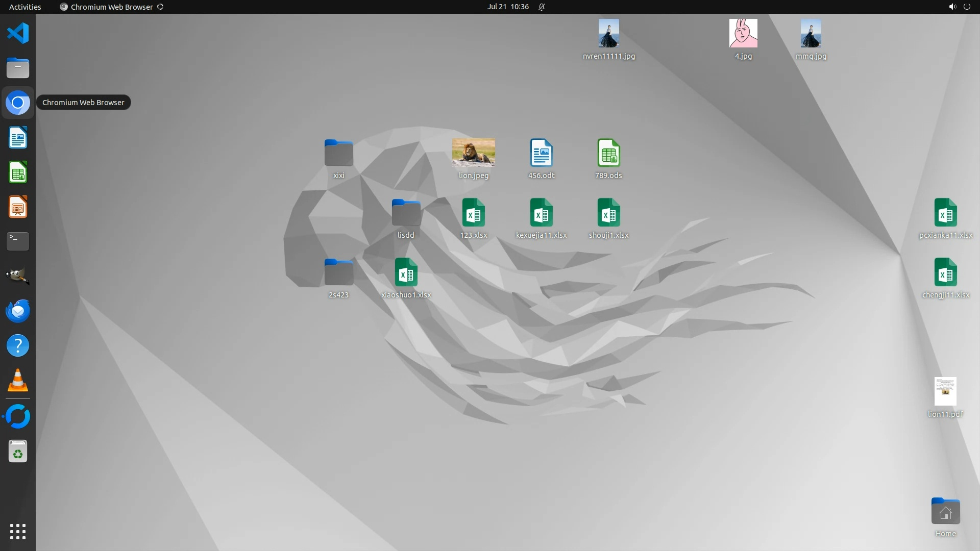
Task: Expand the system menu via power icon
Action: pos(967,7)
